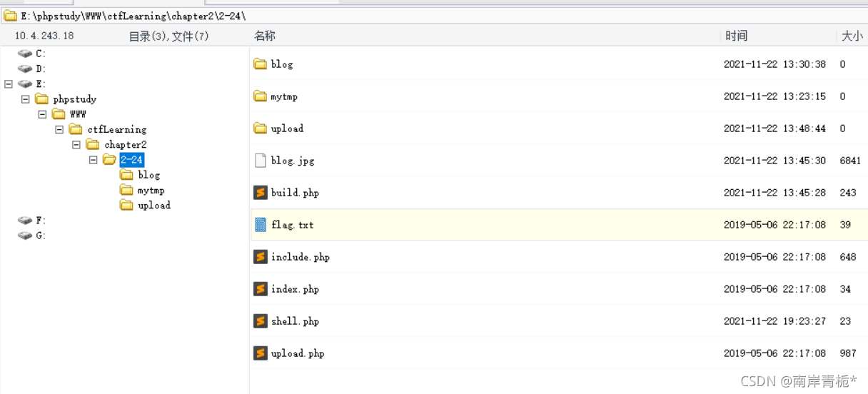Select ctfLearning in the directory tree

tap(117, 129)
